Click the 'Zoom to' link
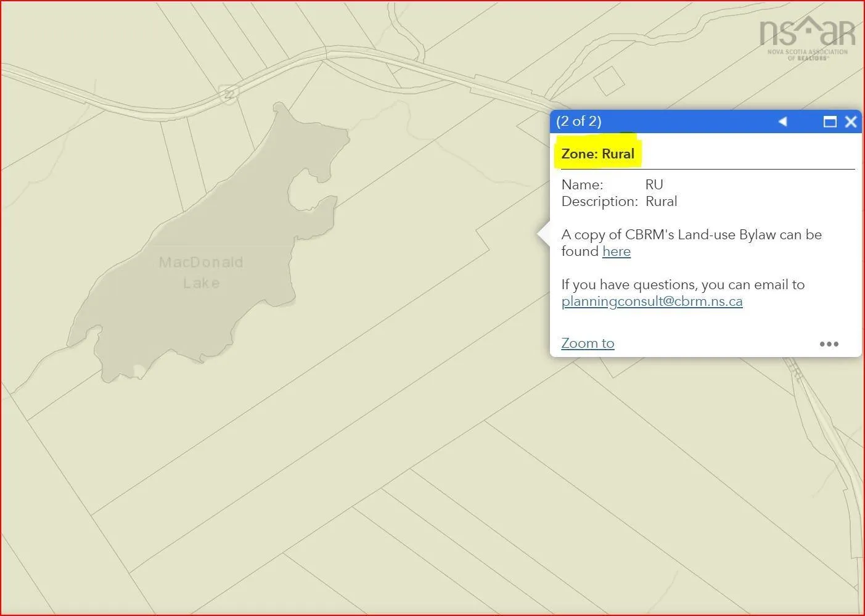This screenshot has width=865, height=616. click(588, 343)
